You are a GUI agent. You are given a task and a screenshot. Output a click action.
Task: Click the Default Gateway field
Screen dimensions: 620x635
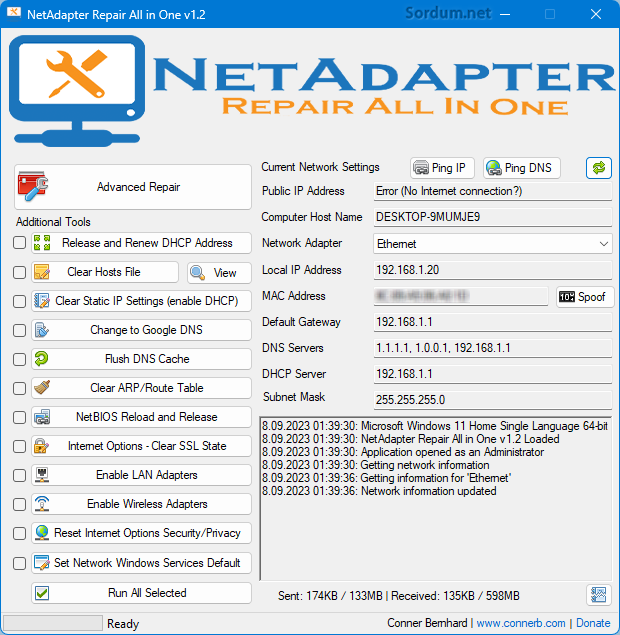click(x=492, y=322)
